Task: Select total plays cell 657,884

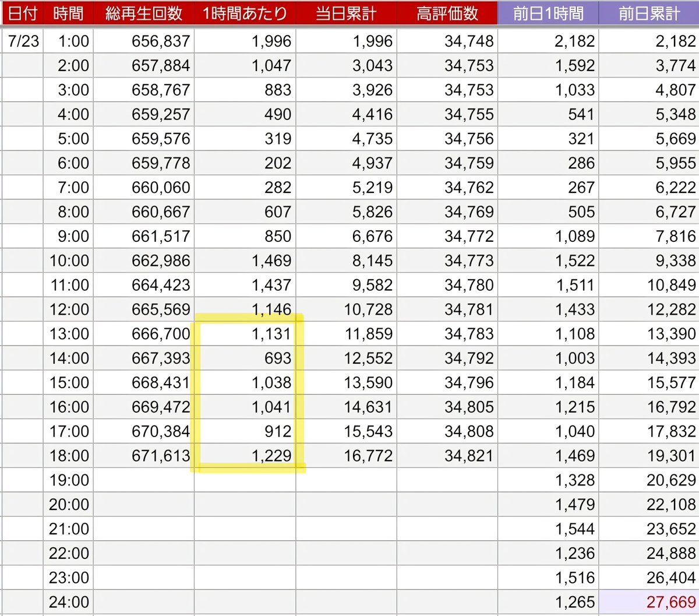Action: [x=144, y=65]
